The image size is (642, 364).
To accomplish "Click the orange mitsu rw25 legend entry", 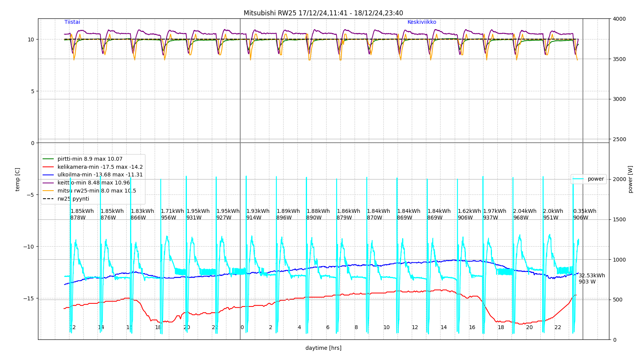I will (x=96, y=191).
